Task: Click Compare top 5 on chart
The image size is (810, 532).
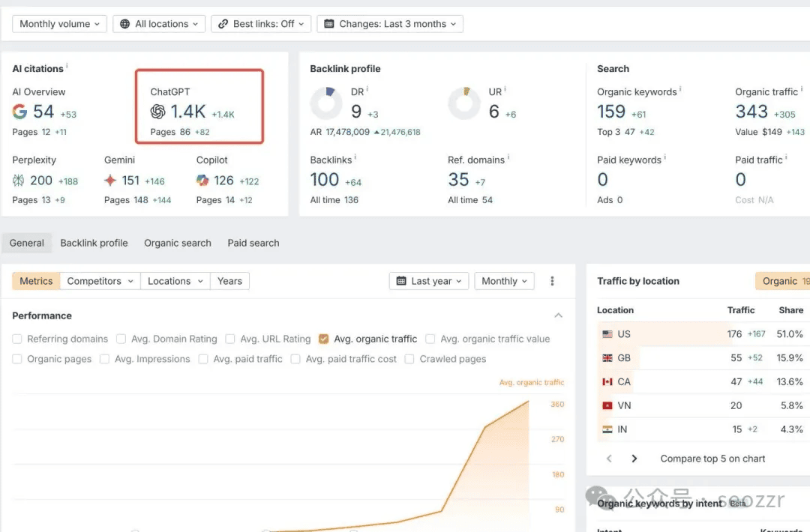Action: tap(712, 459)
